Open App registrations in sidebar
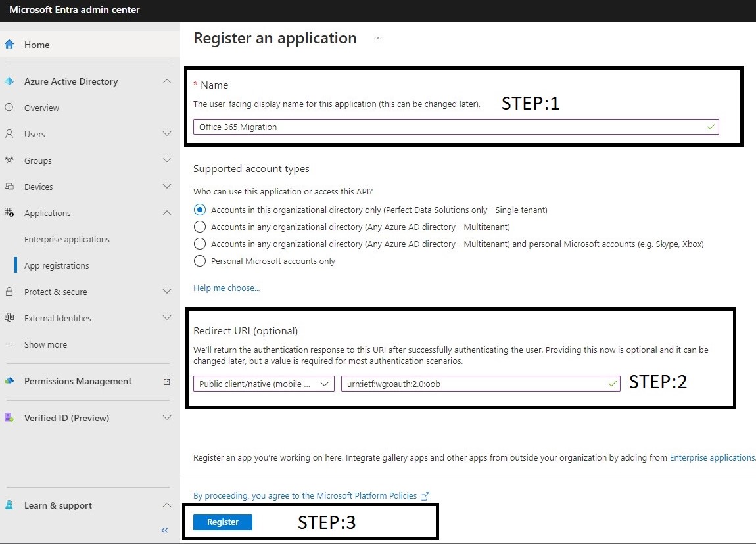 [x=57, y=265]
